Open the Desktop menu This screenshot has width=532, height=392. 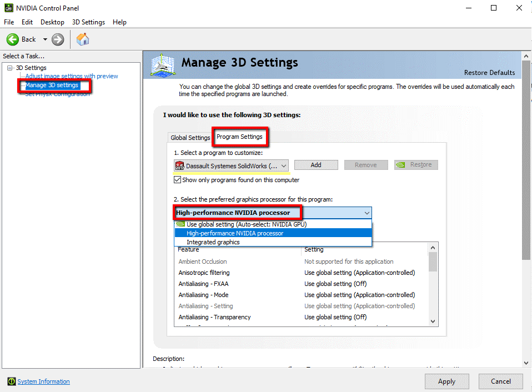(x=52, y=22)
